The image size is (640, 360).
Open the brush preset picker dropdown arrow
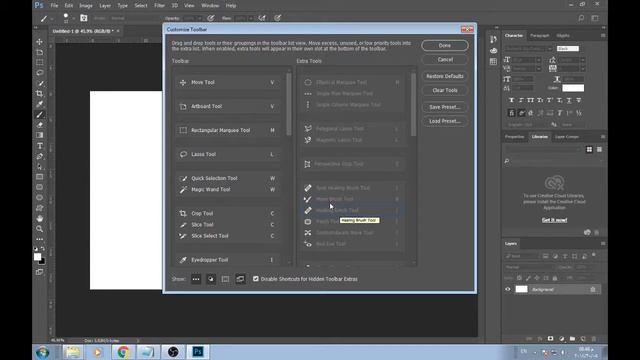(73, 18)
